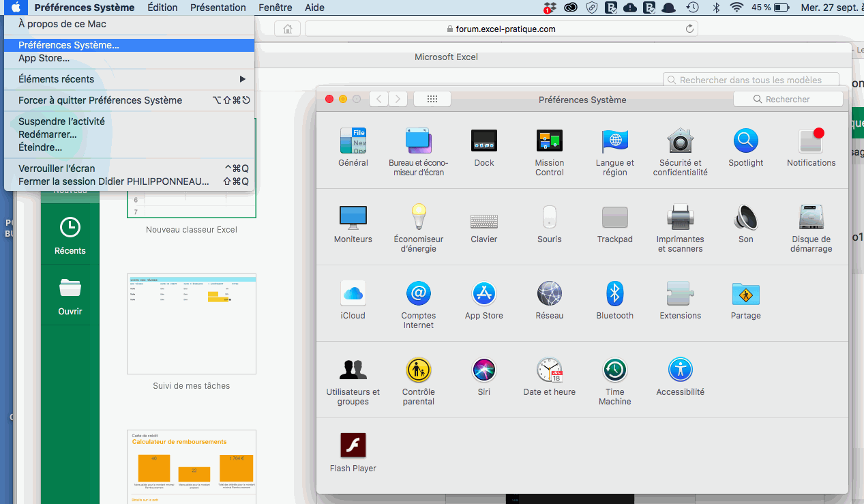Open Time Machine preferences
864x504 pixels.
tap(614, 370)
